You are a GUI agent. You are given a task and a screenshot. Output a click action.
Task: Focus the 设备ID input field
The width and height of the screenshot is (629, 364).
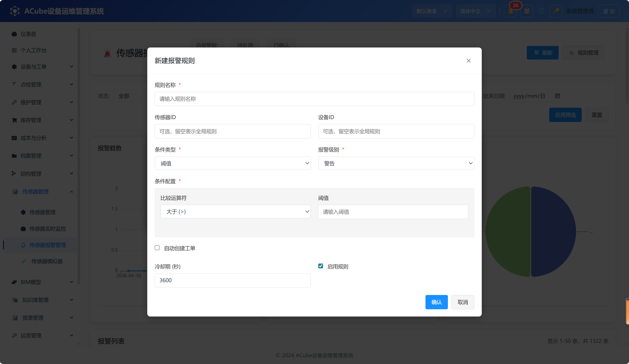[396, 131]
